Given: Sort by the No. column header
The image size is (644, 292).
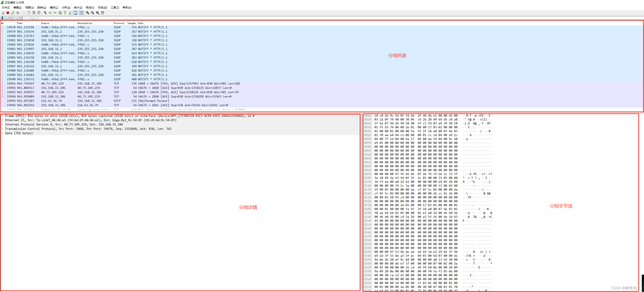Looking at the screenshot, I should point(8,23).
